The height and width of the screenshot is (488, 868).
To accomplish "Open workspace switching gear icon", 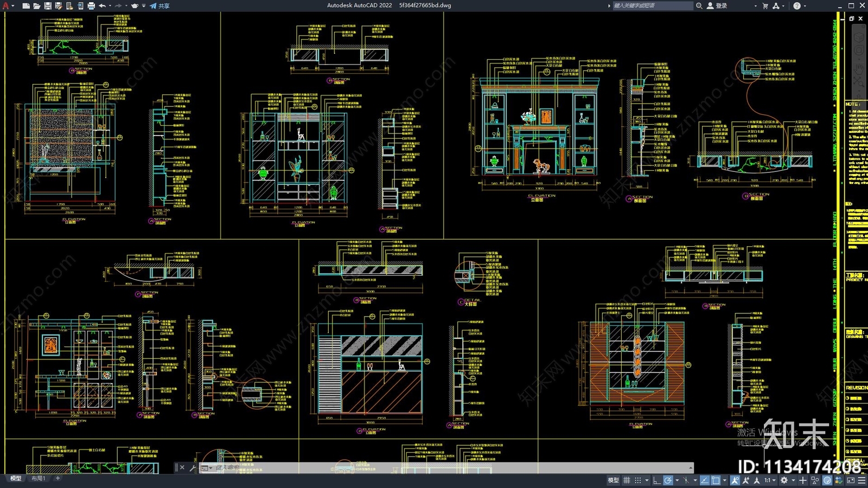I will coord(784,480).
